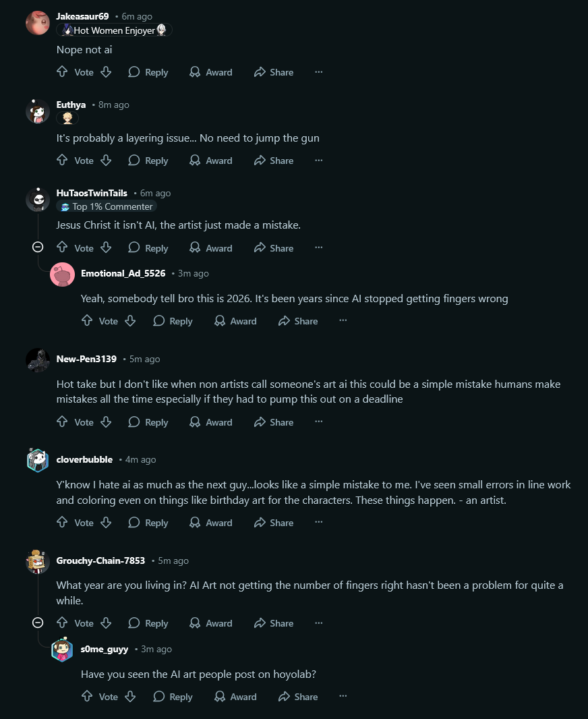Open Grouchy-Chain-7853's username link
This screenshot has height=719, width=588.
pos(100,560)
